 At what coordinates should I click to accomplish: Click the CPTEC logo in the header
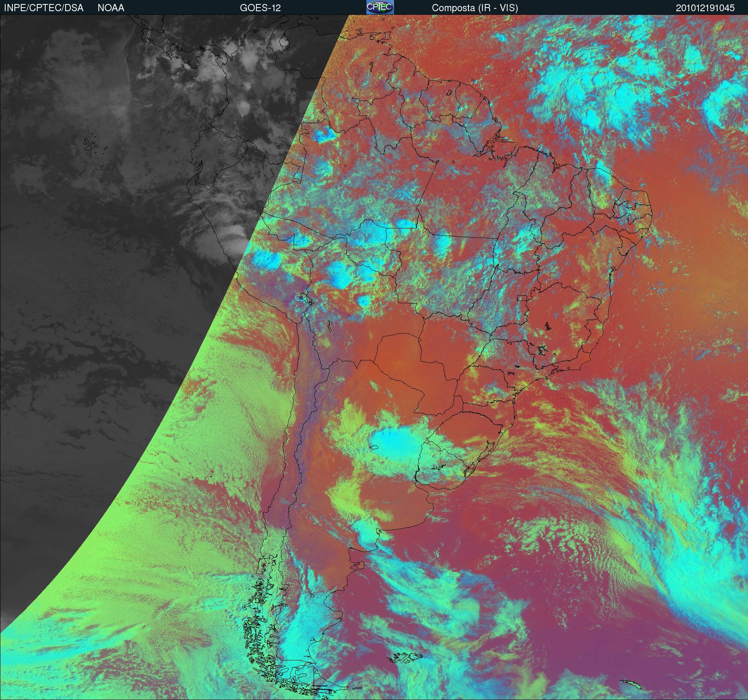[380, 7]
